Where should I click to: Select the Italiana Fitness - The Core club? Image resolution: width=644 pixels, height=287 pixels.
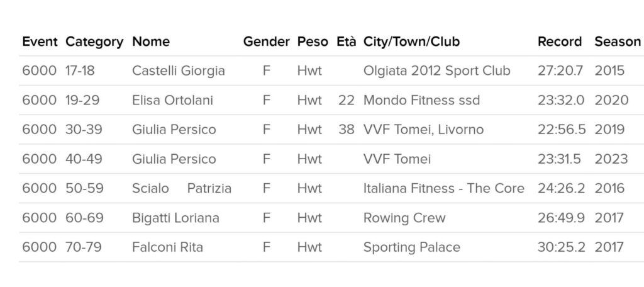[443, 189]
